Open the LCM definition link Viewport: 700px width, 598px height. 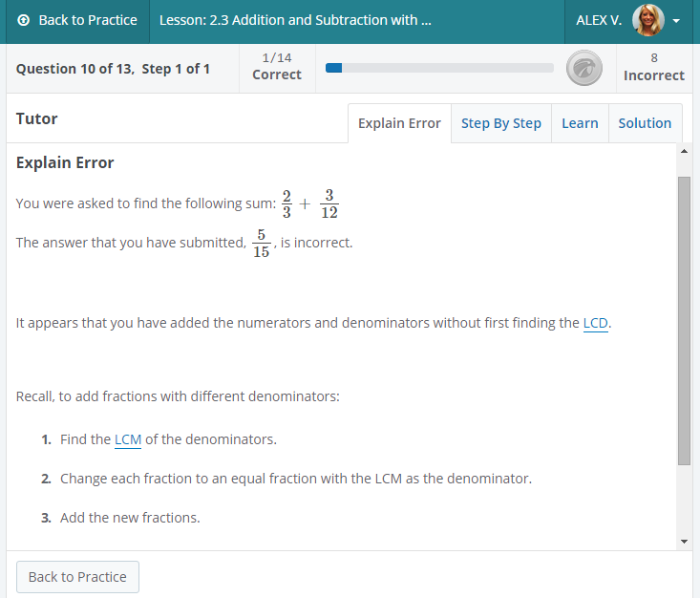click(128, 439)
